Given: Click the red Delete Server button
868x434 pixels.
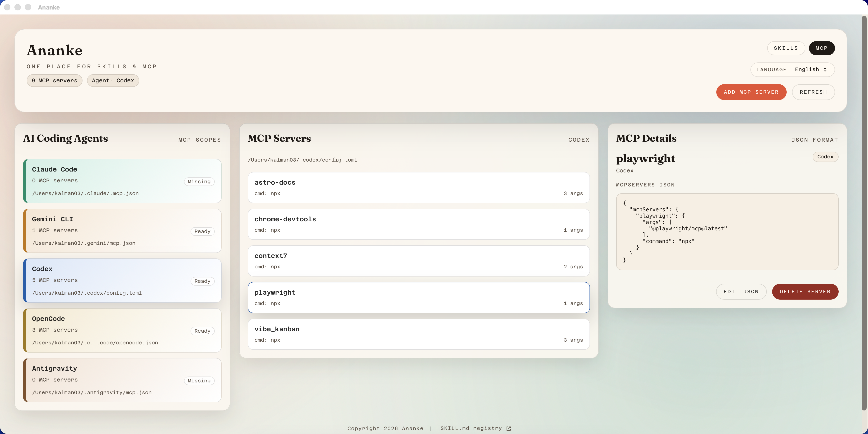Looking at the screenshot, I should tap(805, 292).
